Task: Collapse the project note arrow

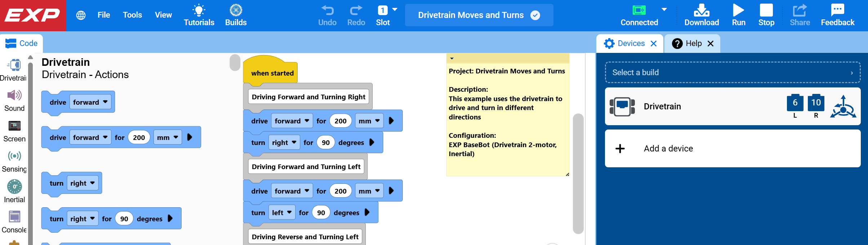Action: [x=452, y=58]
